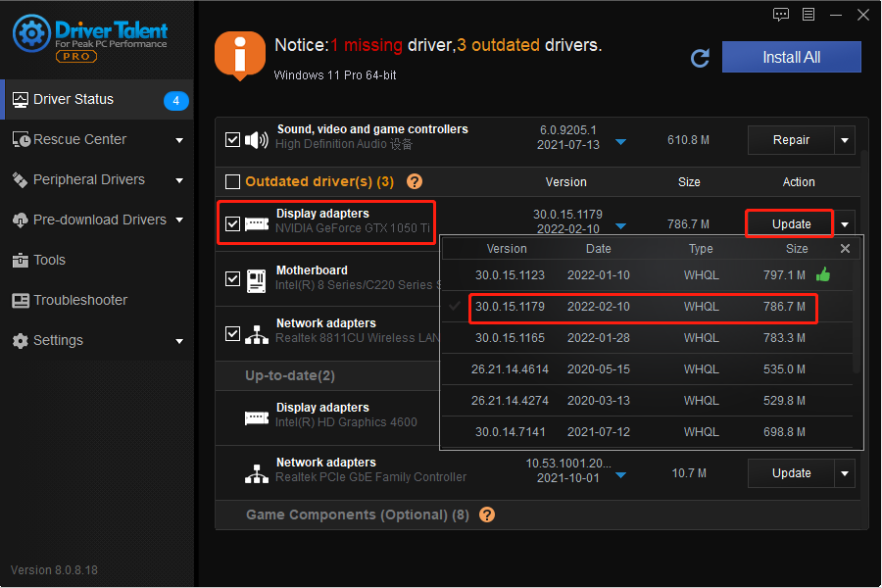The image size is (882, 588).
Task: Click the Intel HD Graphics 4600 card icon
Action: coord(257,418)
